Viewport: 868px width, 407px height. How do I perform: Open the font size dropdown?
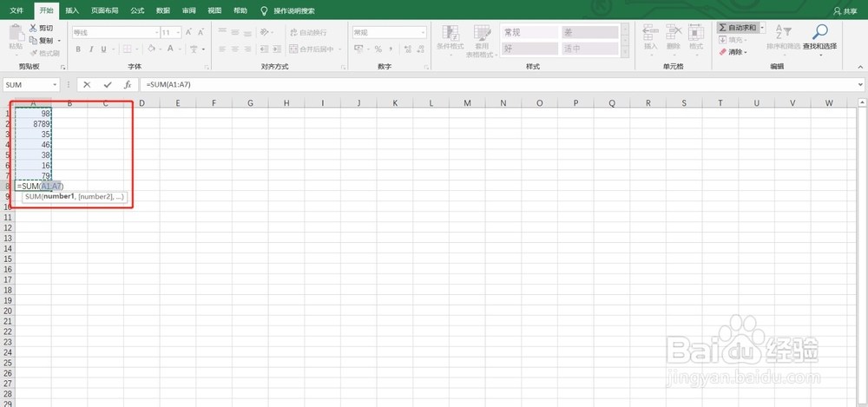pos(178,33)
